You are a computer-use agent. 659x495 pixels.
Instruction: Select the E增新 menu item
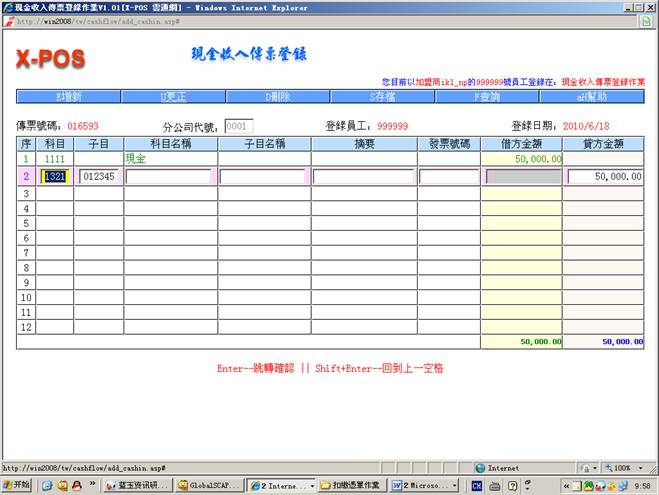[x=67, y=97]
